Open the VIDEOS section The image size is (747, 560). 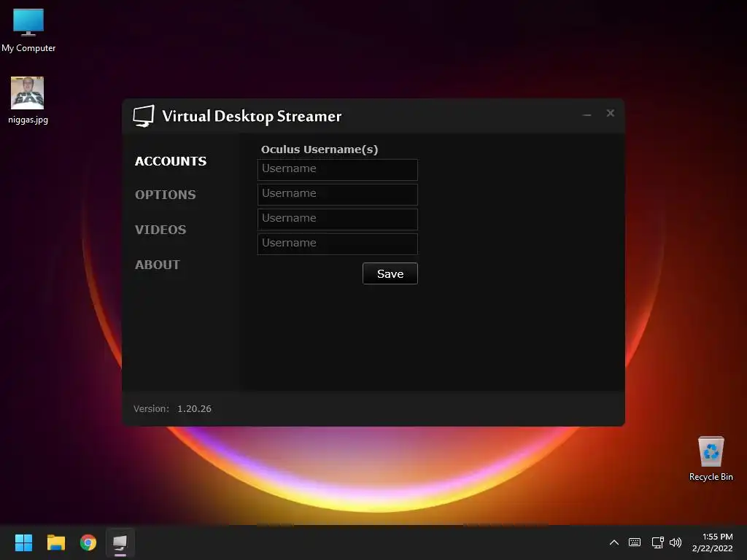click(x=160, y=230)
